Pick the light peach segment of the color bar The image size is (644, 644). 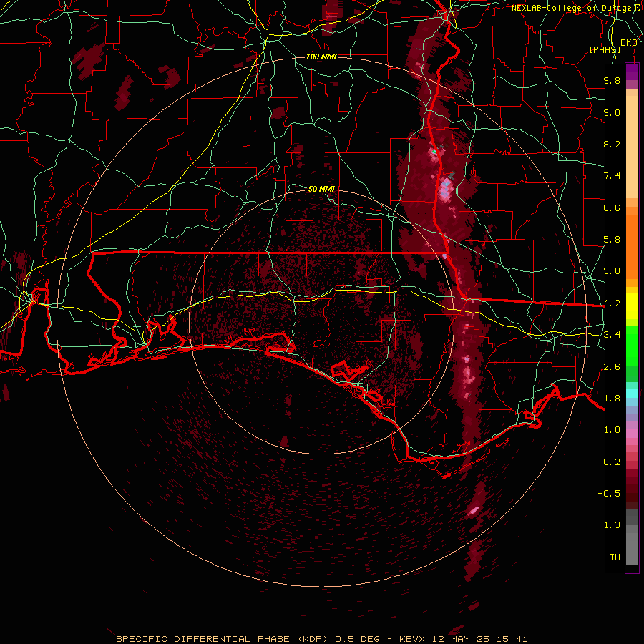click(632, 147)
